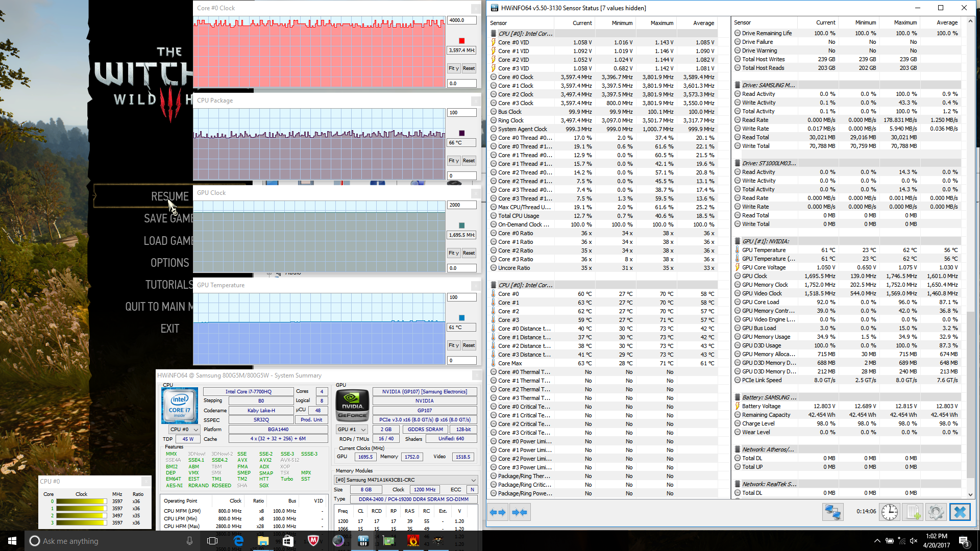Open the CPU #0 selector dropdown

pyautogui.click(x=185, y=430)
